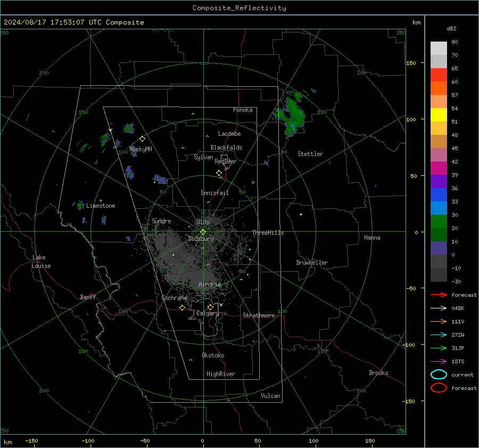The image size is (479, 448).
Task: Click the red forecast arrow in legend
Action: pyautogui.click(x=439, y=295)
